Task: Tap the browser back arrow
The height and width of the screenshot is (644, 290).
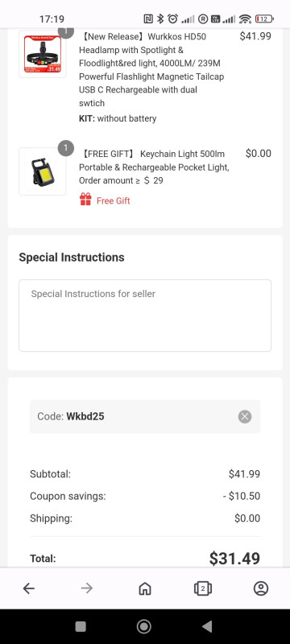Action: tap(29, 588)
